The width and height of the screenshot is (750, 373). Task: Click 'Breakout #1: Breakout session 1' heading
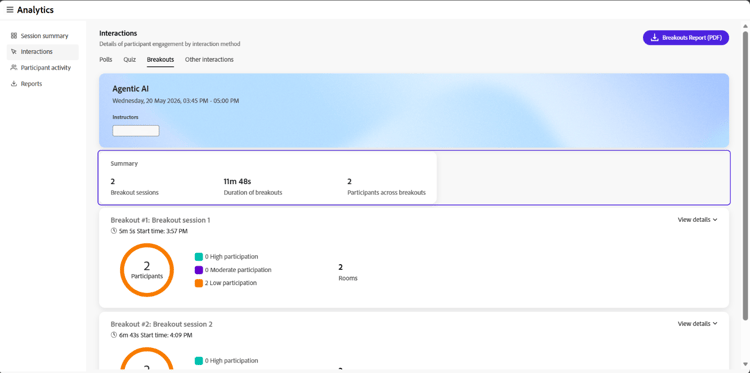(160, 220)
